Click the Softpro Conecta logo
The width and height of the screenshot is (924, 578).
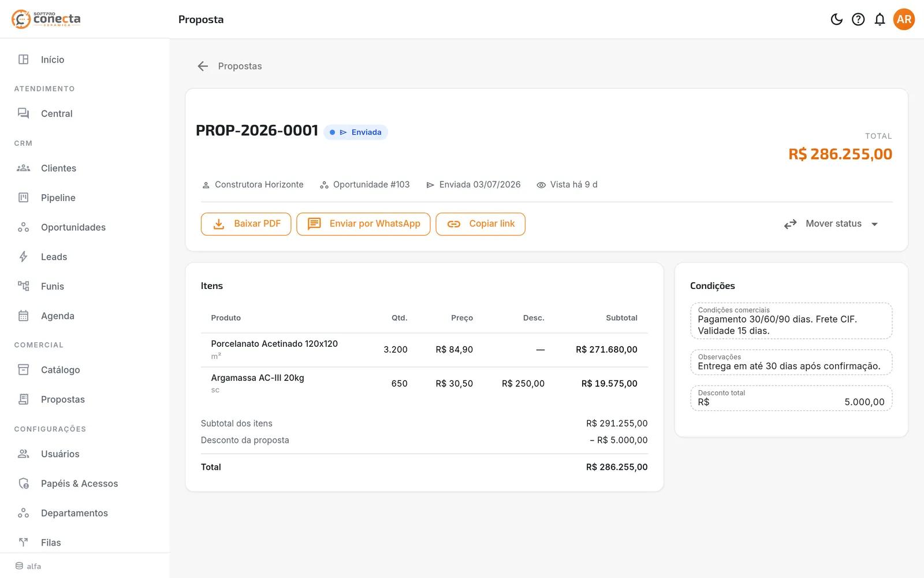pyautogui.click(x=46, y=19)
